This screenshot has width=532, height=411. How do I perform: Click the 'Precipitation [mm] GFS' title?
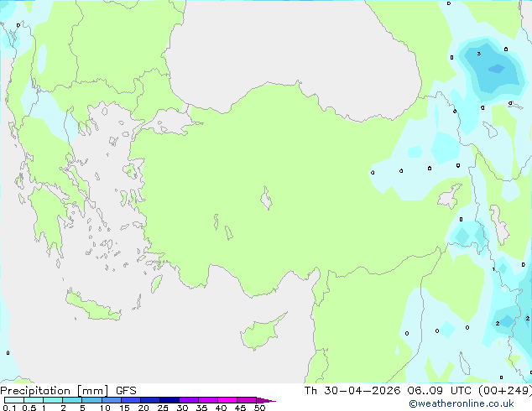tap(68, 391)
